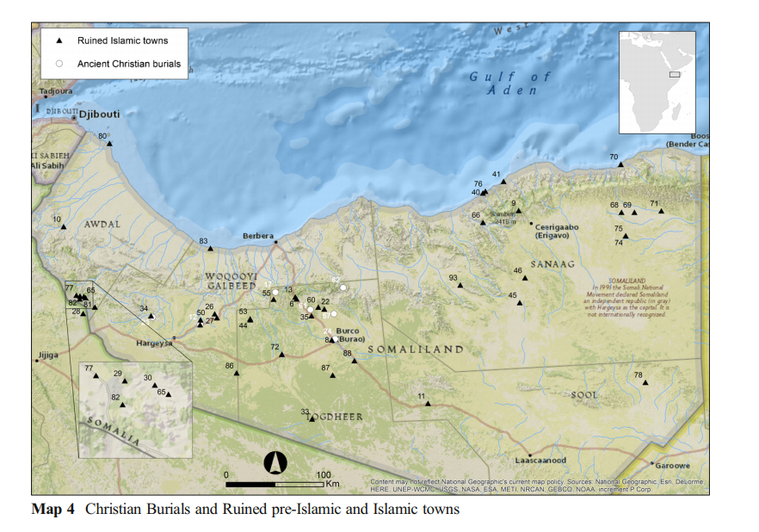Image resolution: width=759 pixels, height=532 pixels.
Task: Click the scale bar's 100 label
Action: [x=324, y=475]
